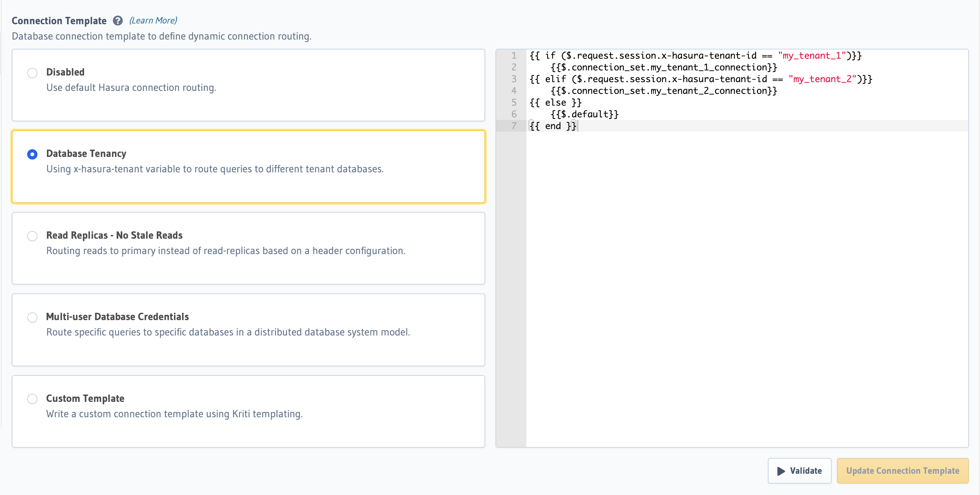Click the Connection Template heading

pyautogui.click(x=59, y=21)
